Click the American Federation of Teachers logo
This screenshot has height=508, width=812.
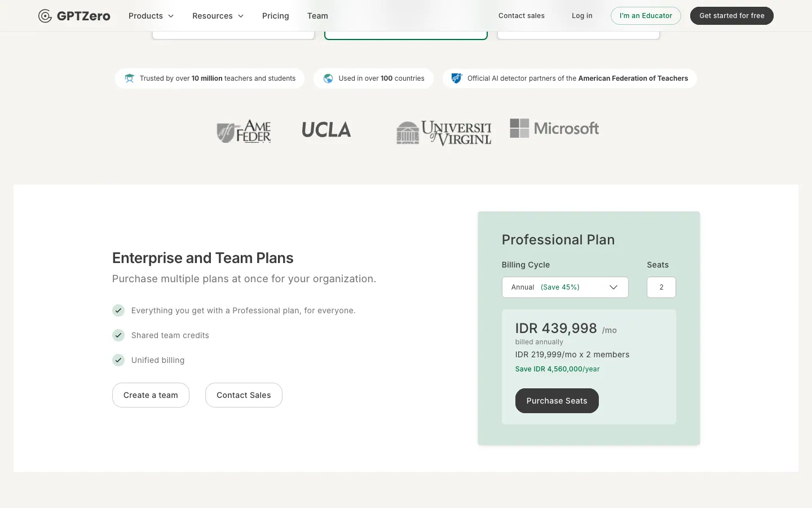(x=244, y=131)
